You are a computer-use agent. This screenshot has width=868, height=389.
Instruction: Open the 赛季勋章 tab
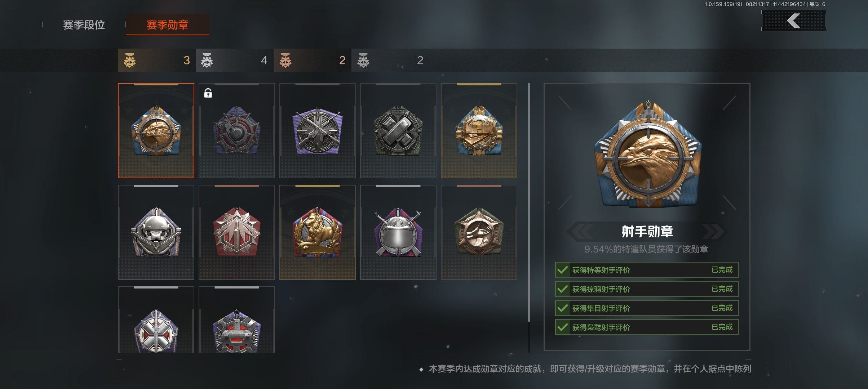tap(168, 24)
